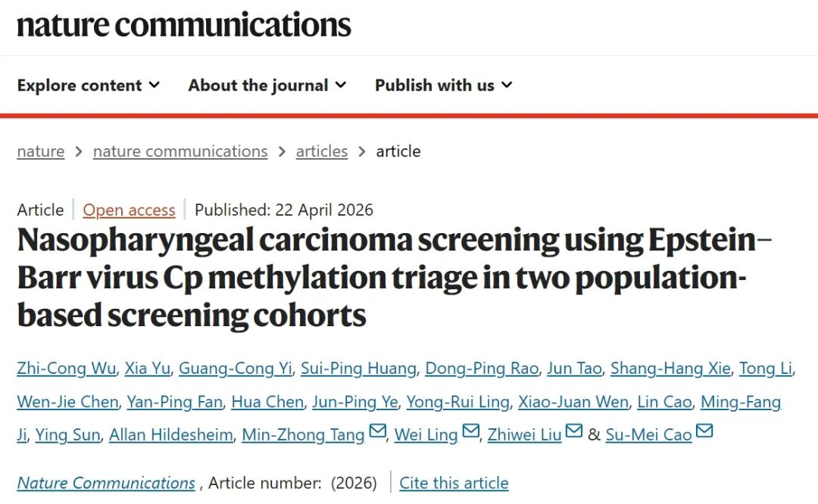Screen dimensions: 818x504
Task: Click the nature communications logo
Action: click(184, 24)
